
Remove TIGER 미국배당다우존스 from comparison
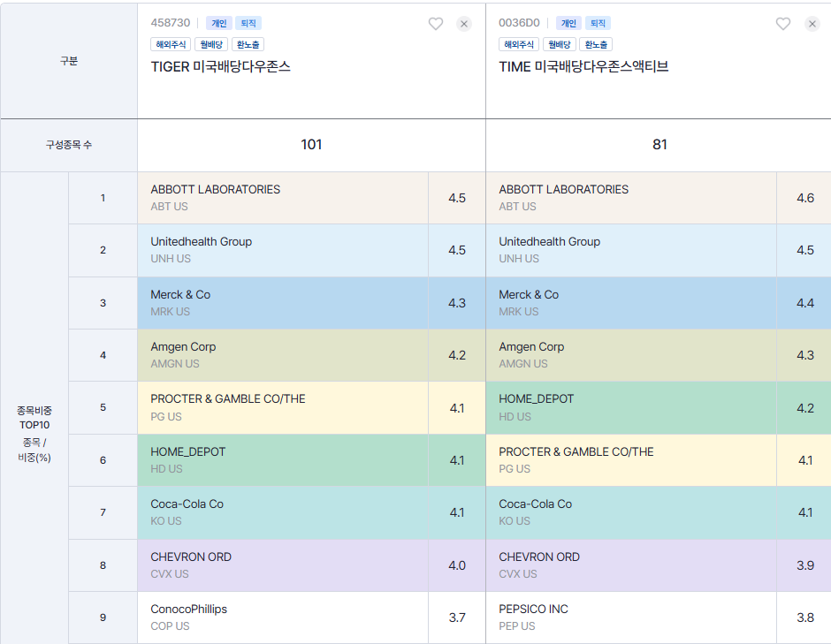coord(464,24)
